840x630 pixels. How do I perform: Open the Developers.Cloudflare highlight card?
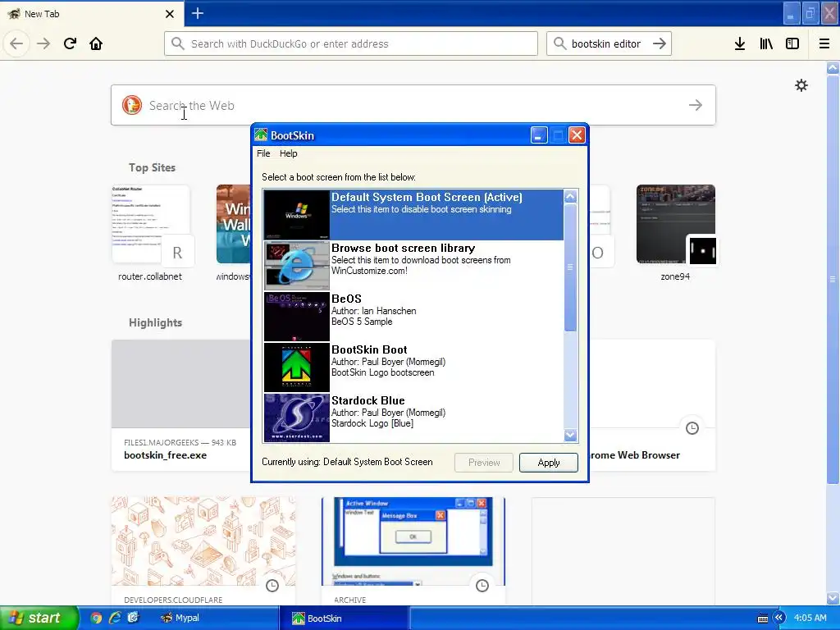coord(203,551)
